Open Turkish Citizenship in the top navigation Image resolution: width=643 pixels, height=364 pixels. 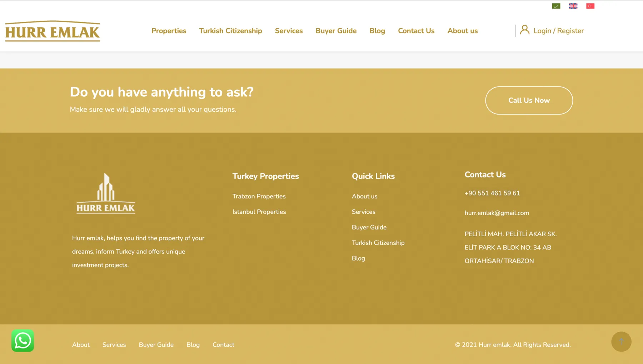(x=230, y=31)
